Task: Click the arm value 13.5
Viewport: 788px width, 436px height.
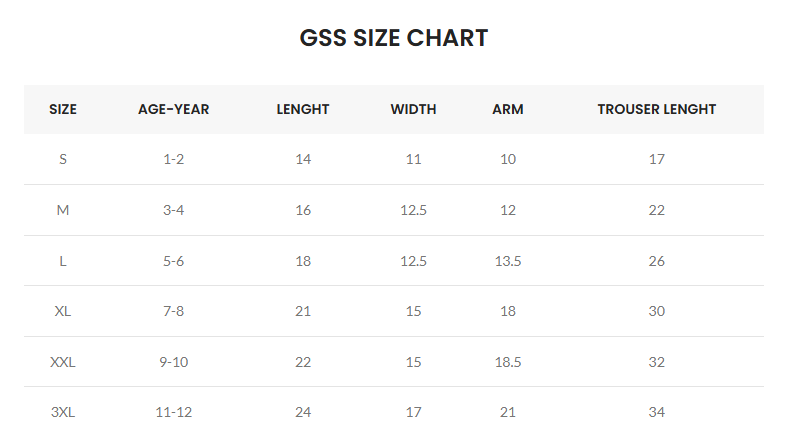Action: [x=508, y=261]
